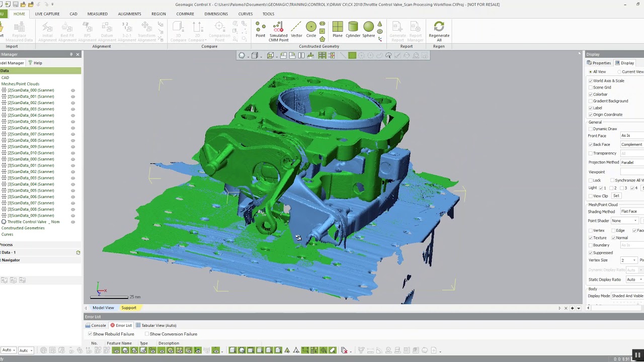The width and height of the screenshot is (644, 362).
Task: Open the Front Face dropdown
Action: click(632, 136)
